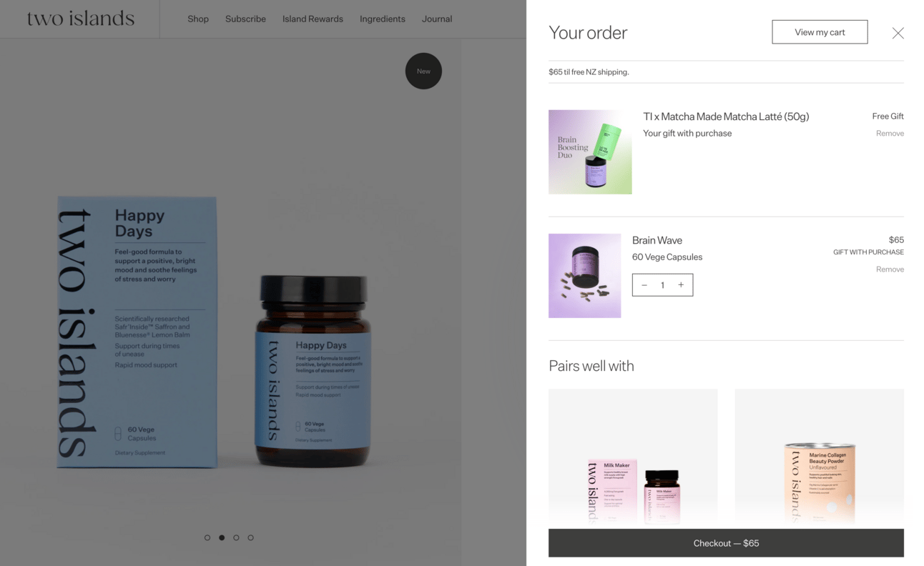This screenshot has height=566, width=924.
Task: Open the Brain Wave product thumbnail
Action: tap(584, 276)
